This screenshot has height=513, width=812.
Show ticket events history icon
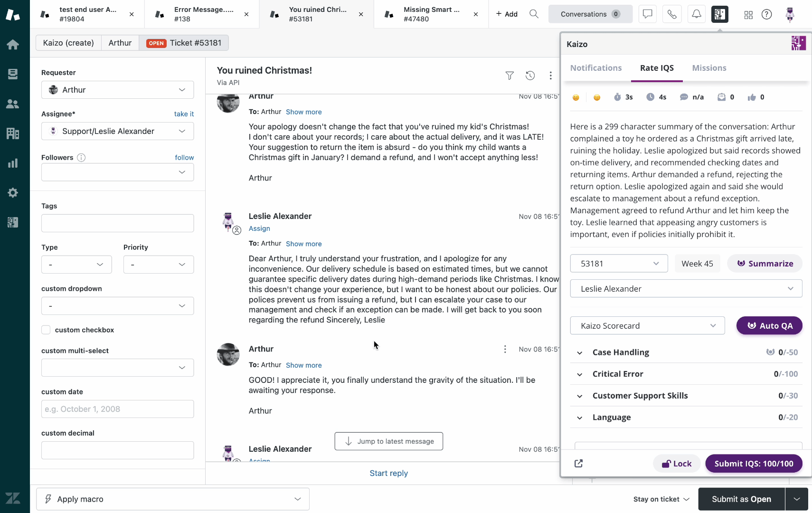[530, 76]
